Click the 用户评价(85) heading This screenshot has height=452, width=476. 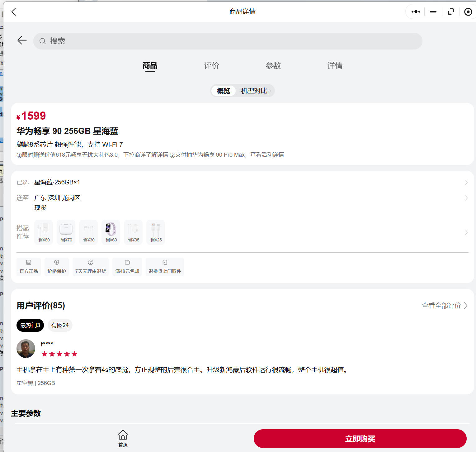click(x=41, y=306)
